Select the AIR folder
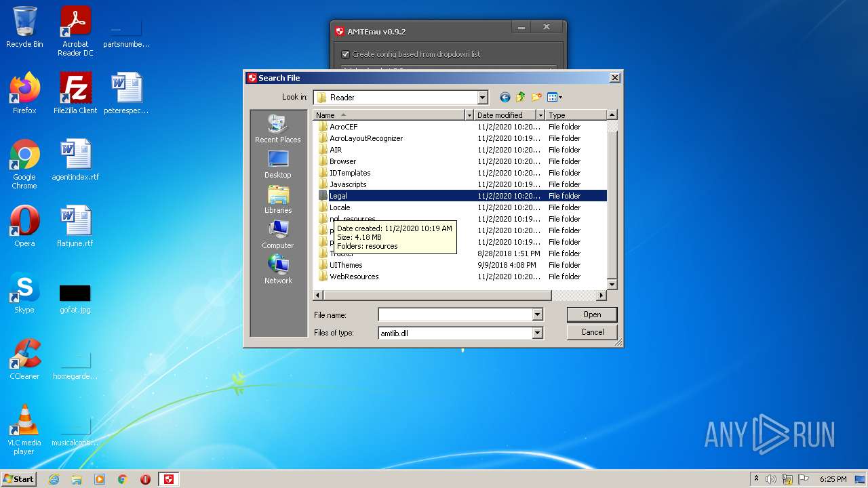The height and width of the screenshot is (488, 868). pos(336,150)
